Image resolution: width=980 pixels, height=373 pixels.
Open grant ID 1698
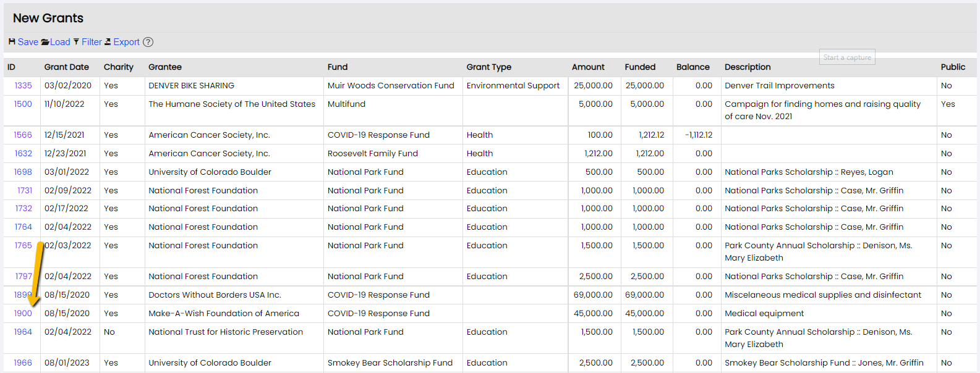click(x=23, y=172)
